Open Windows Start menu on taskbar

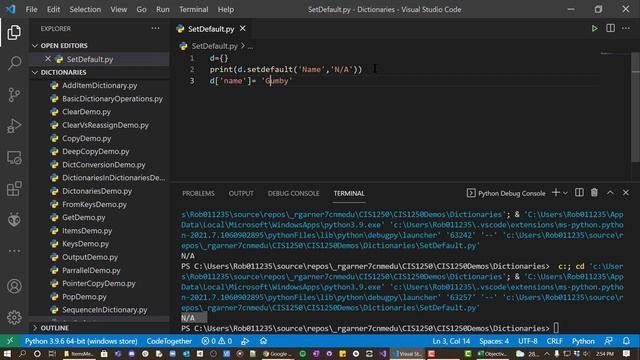[7, 353]
